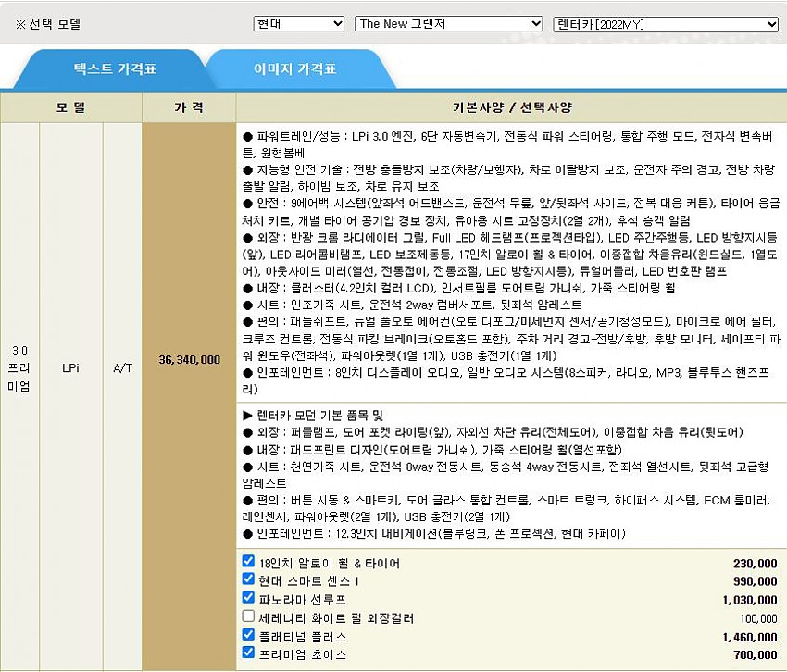Open the 렌터카[2022MY] trim dropdown
787x672 pixels.
click(x=665, y=24)
